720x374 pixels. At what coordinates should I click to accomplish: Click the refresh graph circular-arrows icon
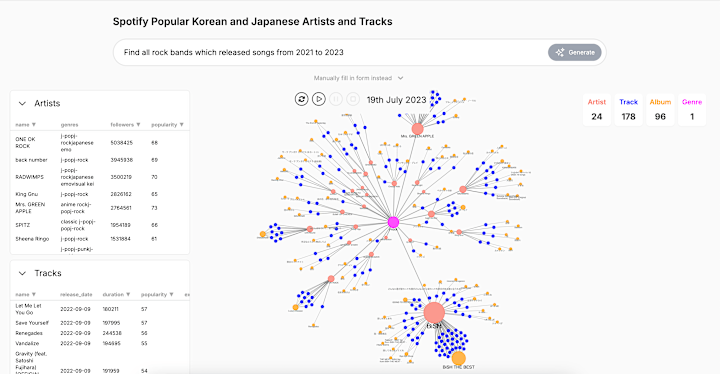tap(301, 99)
